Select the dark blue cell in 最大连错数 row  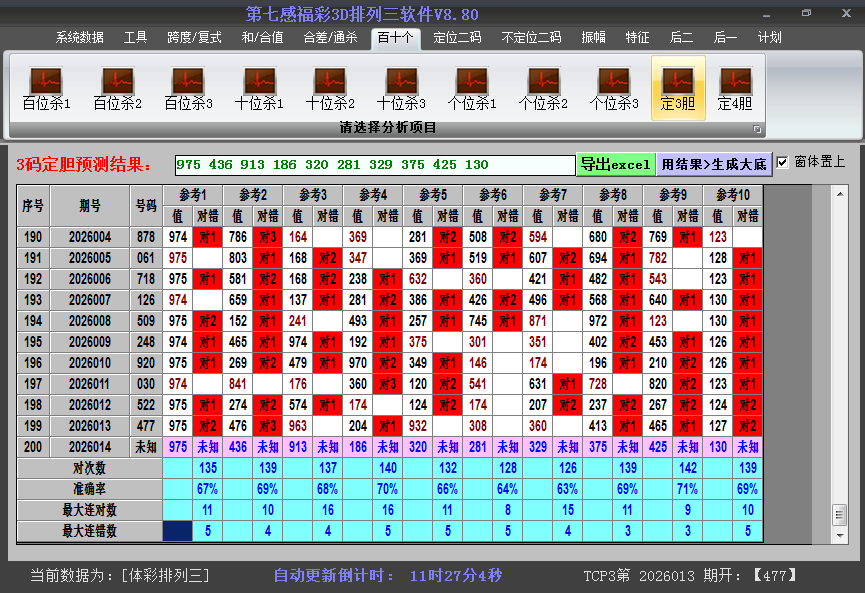(x=178, y=531)
